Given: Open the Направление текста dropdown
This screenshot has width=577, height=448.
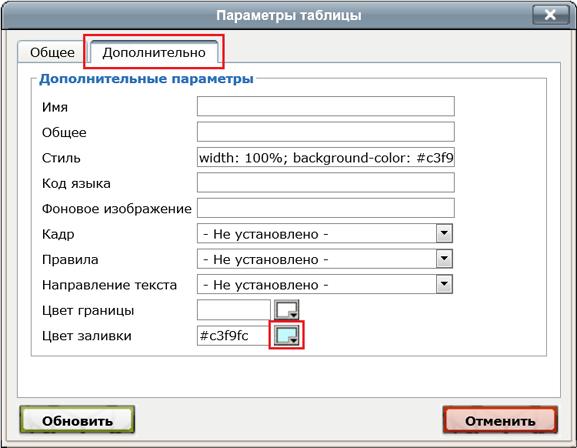Looking at the screenshot, I should (x=325, y=284).
